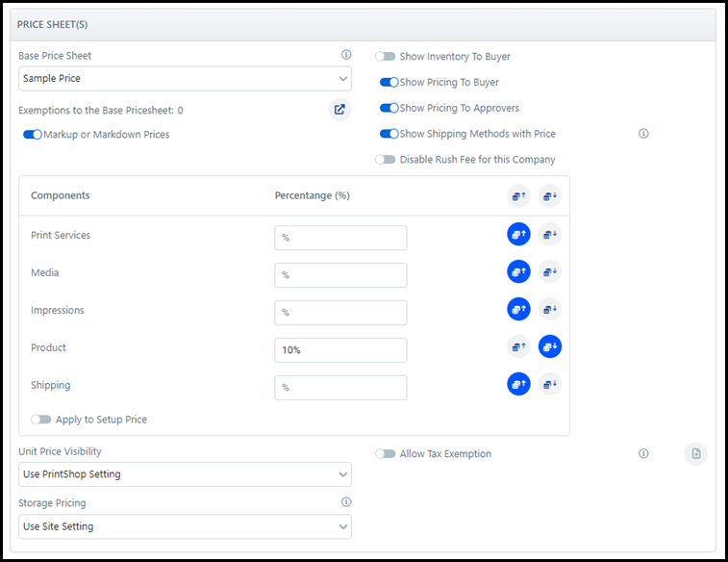728x562 pixels.
Task: Open Storage Pricing dropdown
Action: coord(185,526)
